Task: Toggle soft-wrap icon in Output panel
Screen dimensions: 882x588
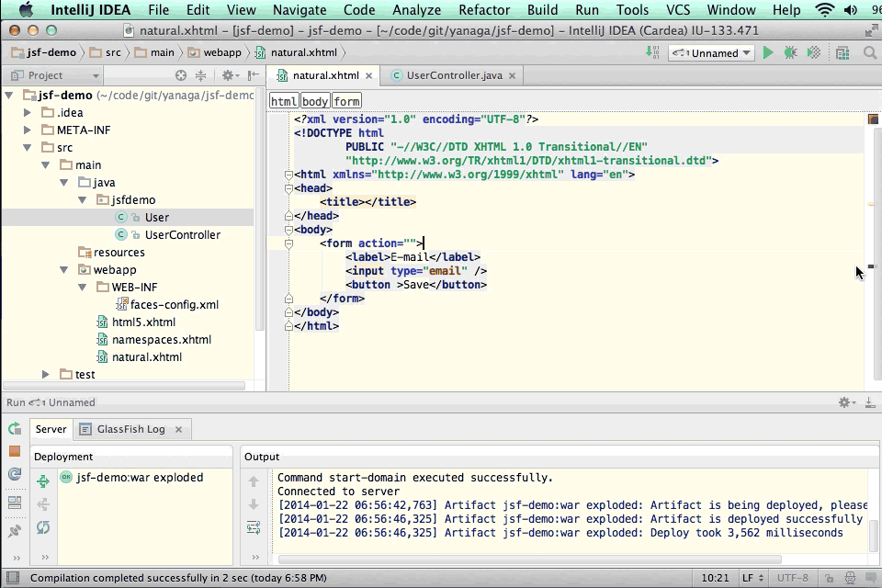Action: 254,526
